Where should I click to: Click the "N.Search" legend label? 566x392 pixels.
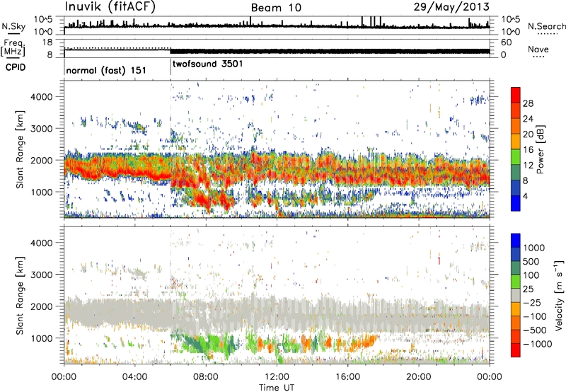pyautogui.click(x=547, y=26)
